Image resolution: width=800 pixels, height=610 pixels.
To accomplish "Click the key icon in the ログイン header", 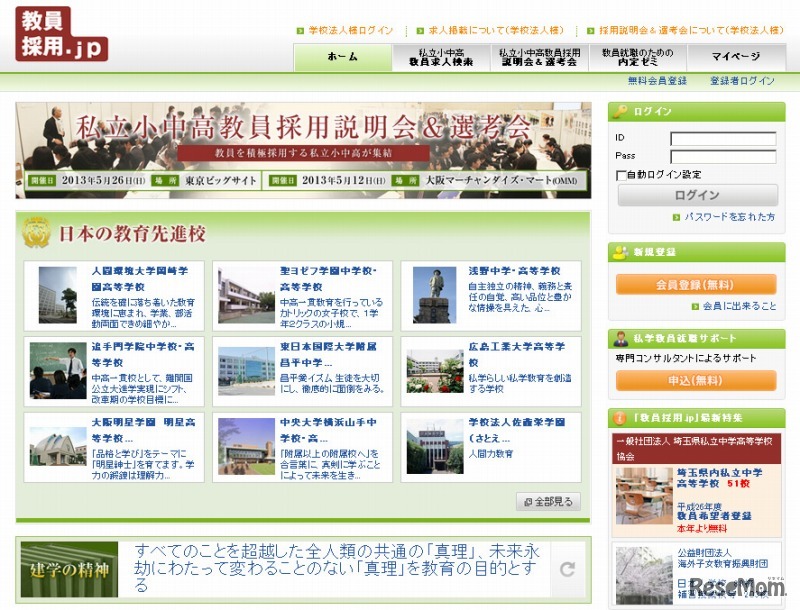I will coord(620,111).
